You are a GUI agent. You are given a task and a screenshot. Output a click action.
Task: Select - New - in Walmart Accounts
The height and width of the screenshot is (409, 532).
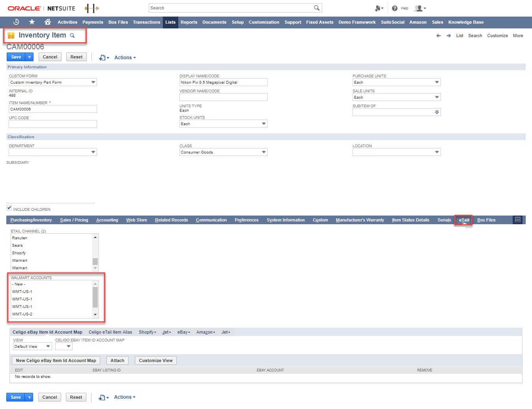click(51, 284)
